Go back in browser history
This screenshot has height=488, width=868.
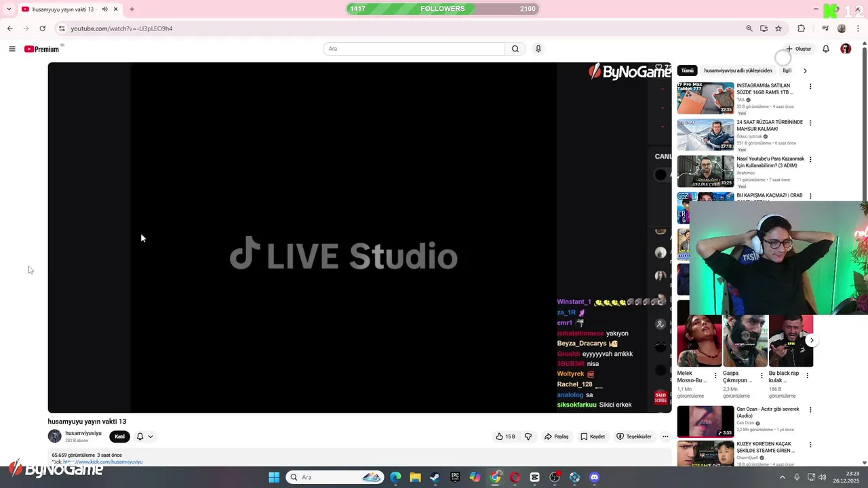tap(9, 28)
